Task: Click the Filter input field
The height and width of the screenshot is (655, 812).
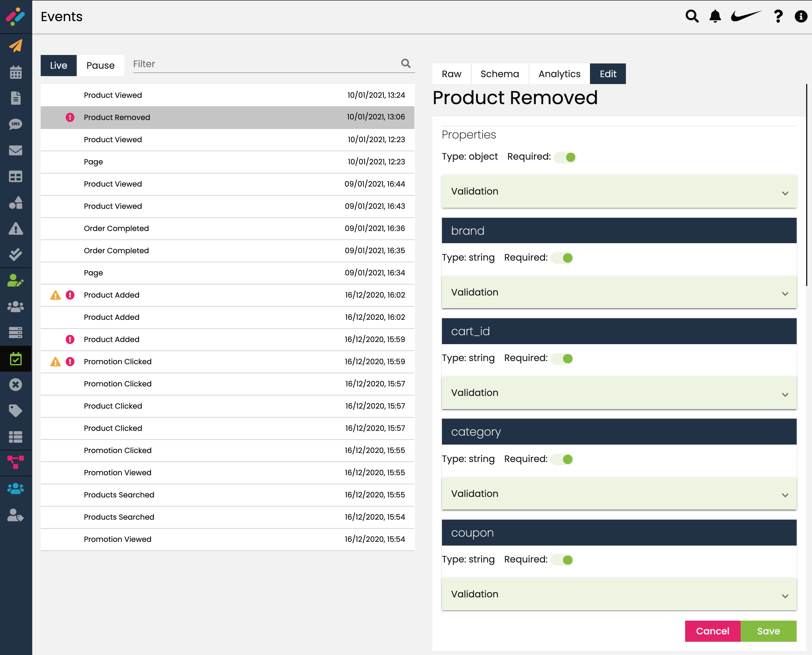Action: (x=264, y=64)
